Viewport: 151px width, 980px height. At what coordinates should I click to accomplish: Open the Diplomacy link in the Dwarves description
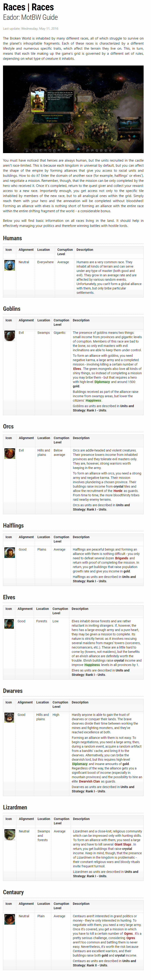80,763
